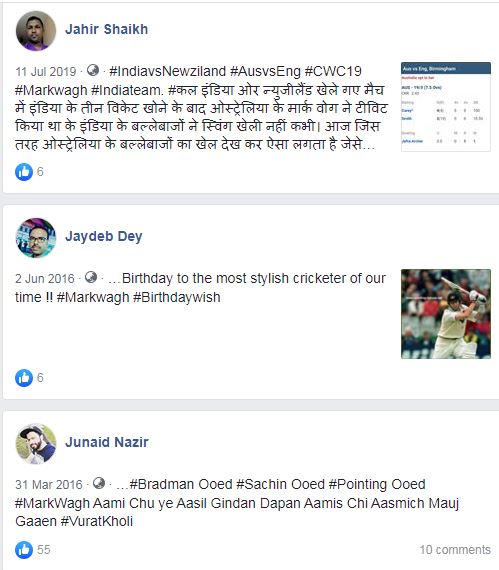Open the Jahir Shaikh profile name link
Image resolution: width=499 pixels, height=570 pixels.
click(106, 29)
